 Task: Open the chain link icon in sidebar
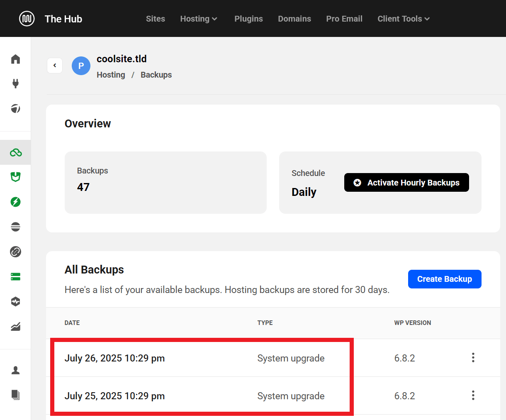(15, 252)
